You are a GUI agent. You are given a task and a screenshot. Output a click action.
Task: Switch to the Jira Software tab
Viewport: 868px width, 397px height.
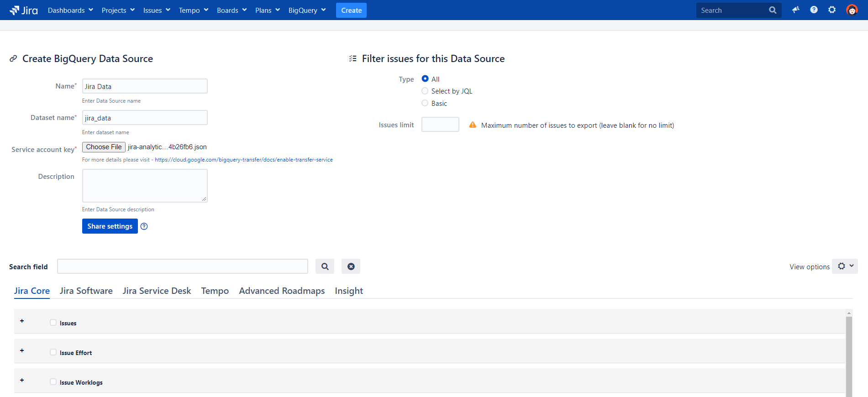point(86,291)
